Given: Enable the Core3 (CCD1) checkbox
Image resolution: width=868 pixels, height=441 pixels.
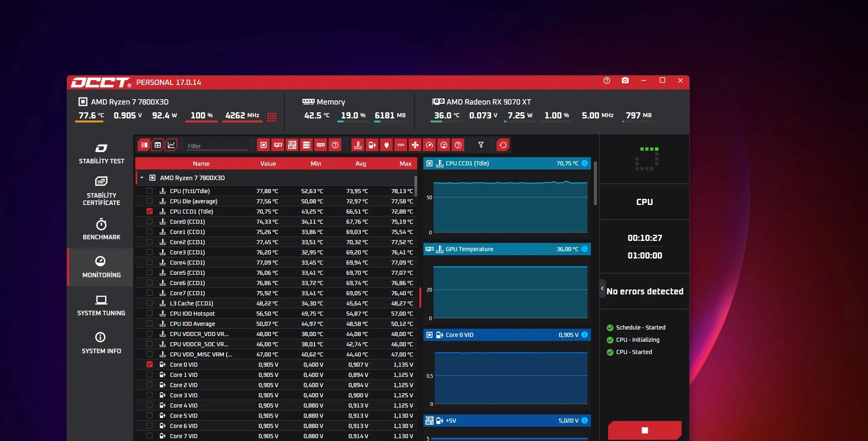Looking at the screenshot, I should (x=150, y=252).
